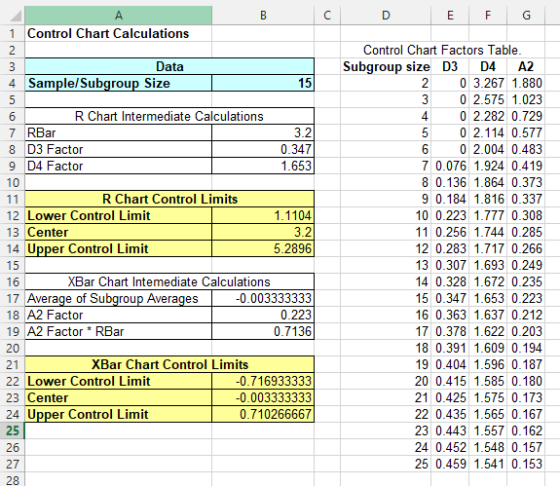The image size is (560, 486).
Task: Click 'XBar Chart Intemediate Calculations' heading
Action: pyautogui.click(x=170, y=282)
